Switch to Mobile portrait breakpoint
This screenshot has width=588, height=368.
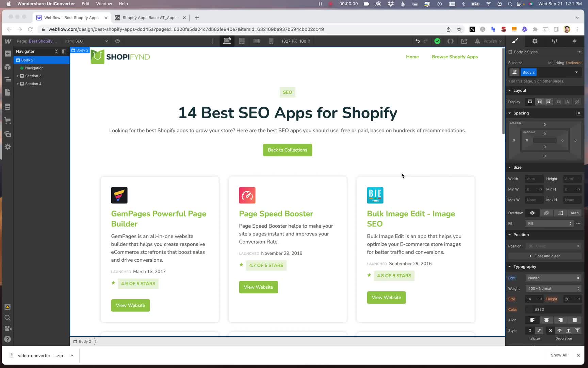point(271,41)
